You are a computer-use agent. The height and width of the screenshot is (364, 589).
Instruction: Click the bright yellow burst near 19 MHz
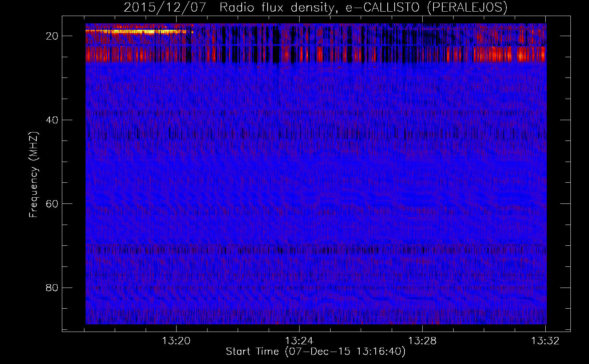coord(139,32)
